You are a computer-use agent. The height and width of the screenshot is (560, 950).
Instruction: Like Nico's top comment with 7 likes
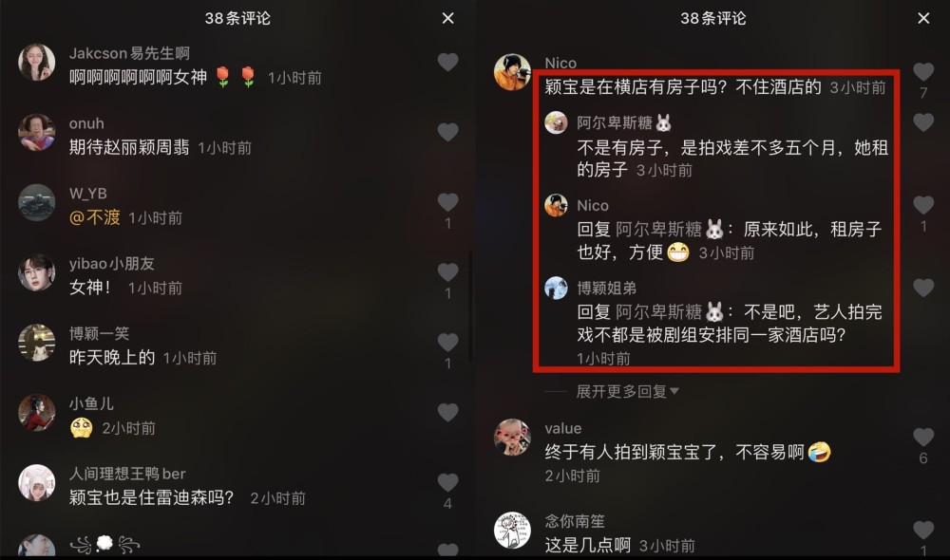pos(923,71)
